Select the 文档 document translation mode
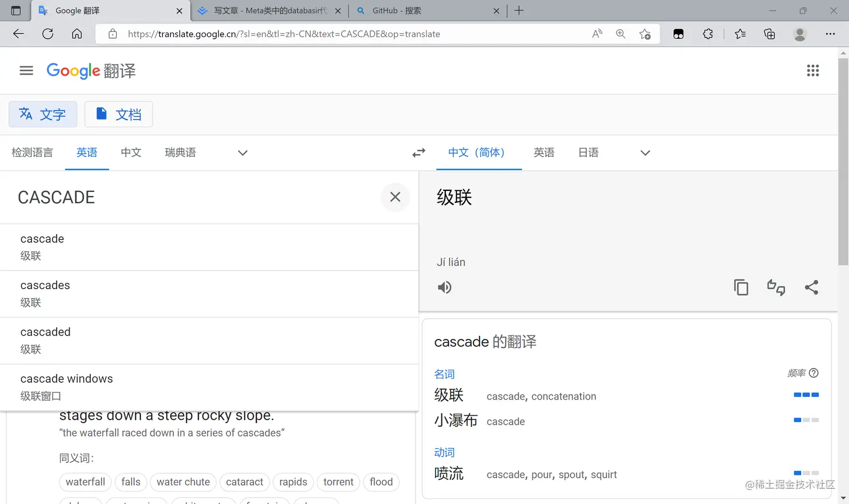Screen dimensions: 849x504 [x=118, y=114]
